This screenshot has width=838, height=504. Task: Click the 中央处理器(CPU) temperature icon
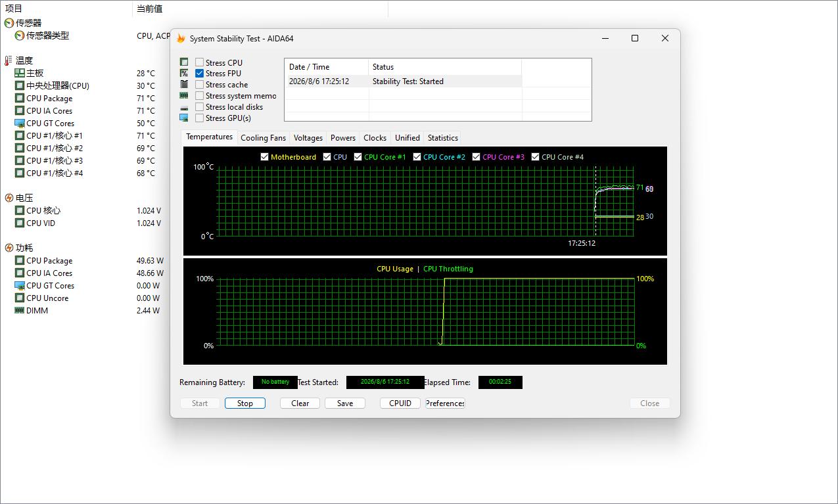click(x=20, y=85)
